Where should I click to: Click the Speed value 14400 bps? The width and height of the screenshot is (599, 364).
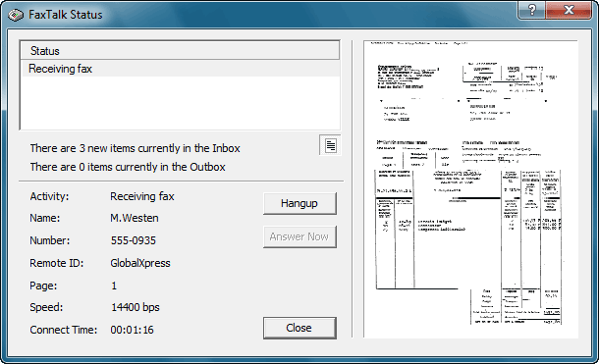click(x=136, y=307)
